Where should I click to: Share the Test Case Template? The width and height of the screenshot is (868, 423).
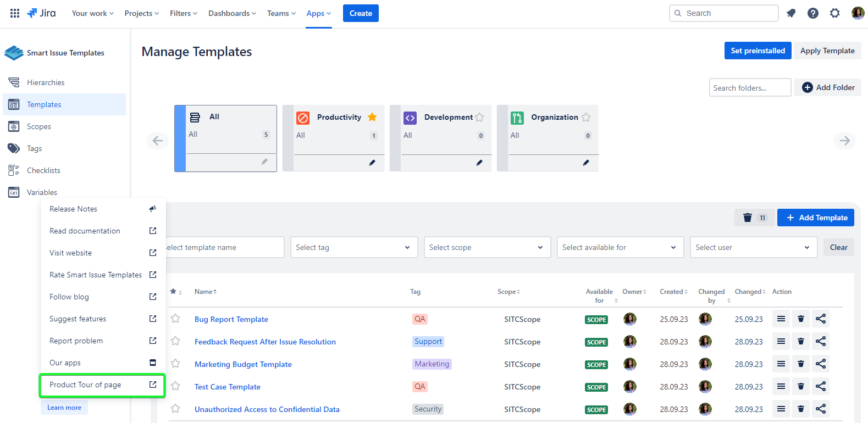click(821, 387)
